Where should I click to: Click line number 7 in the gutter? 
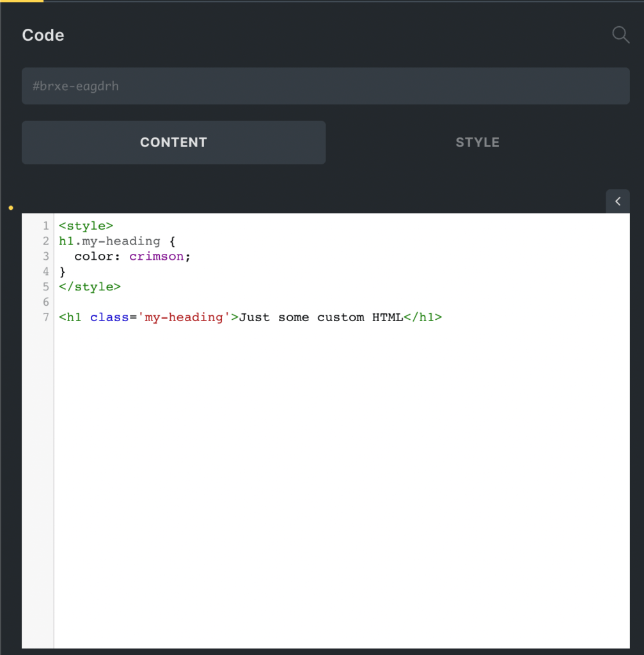(45, 317)
